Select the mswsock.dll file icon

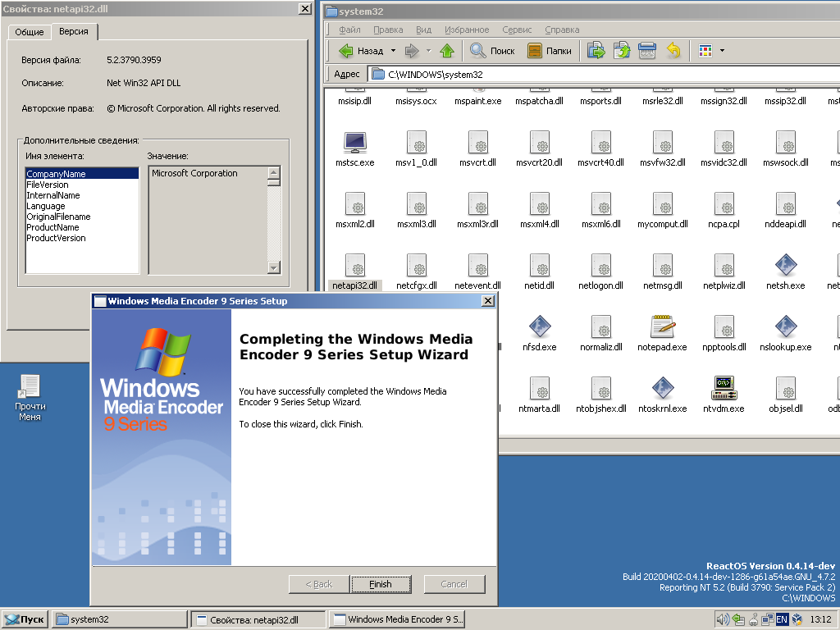tap(785, 143)
